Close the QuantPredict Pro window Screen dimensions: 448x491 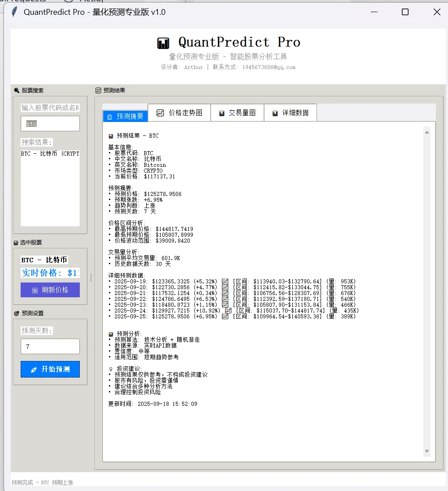point(437,12)
